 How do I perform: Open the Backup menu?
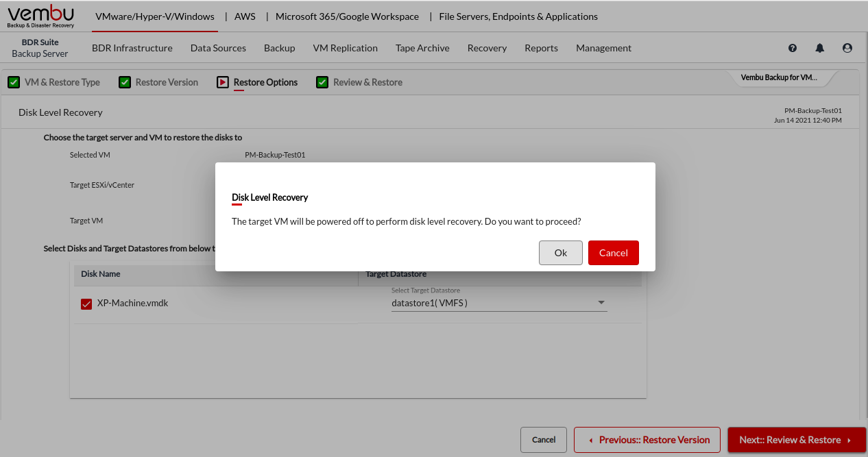pos(279,48)
